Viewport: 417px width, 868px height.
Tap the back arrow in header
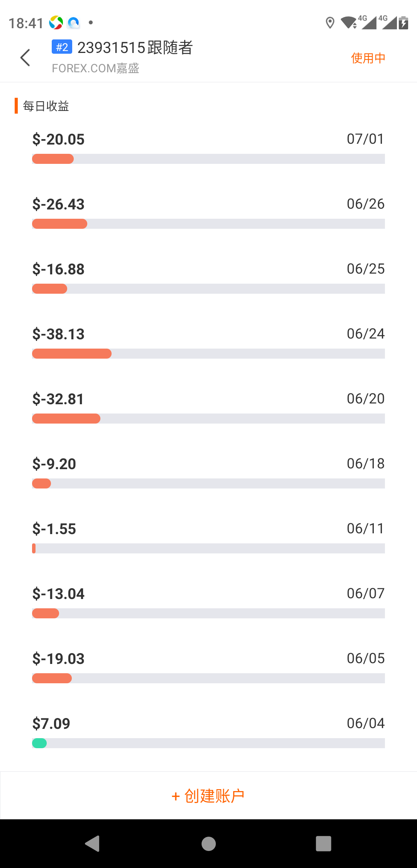coord(25,58)
